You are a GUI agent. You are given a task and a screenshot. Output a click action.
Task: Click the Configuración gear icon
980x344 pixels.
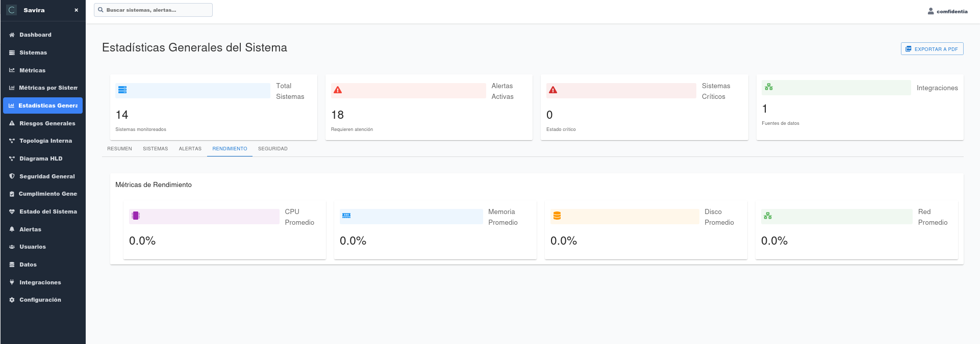click(12, 300)
